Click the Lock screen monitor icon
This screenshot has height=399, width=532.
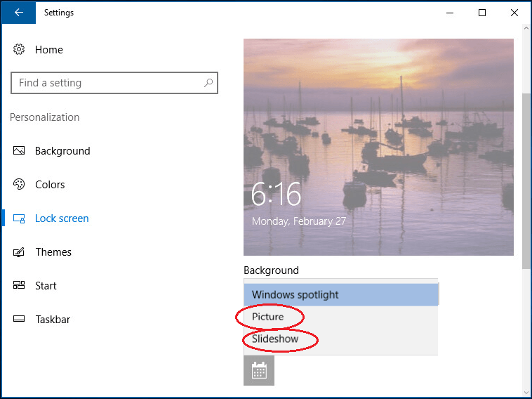[19, 218]
